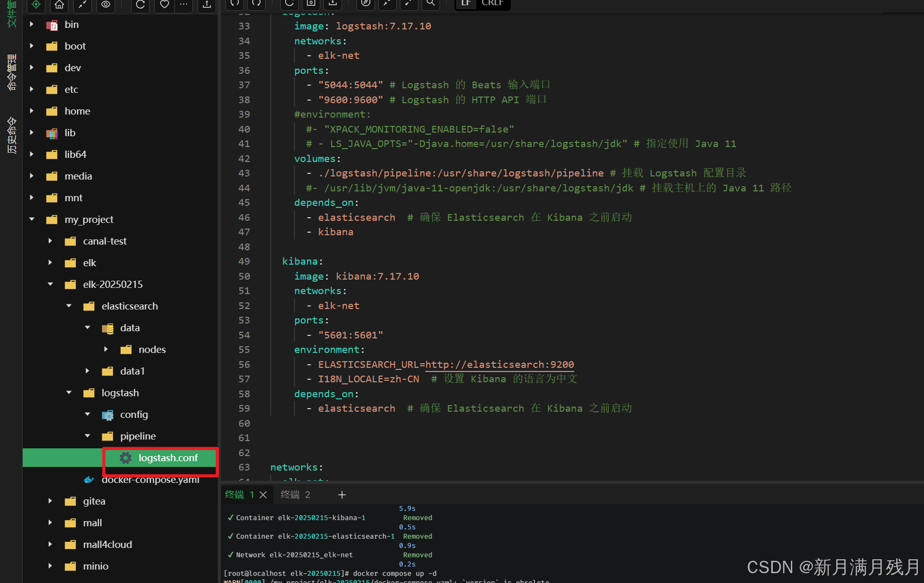The width and height of the screenshot is (924, 583).
Task: Click the docker-compose.yaml whale icon
Action: 89,479
